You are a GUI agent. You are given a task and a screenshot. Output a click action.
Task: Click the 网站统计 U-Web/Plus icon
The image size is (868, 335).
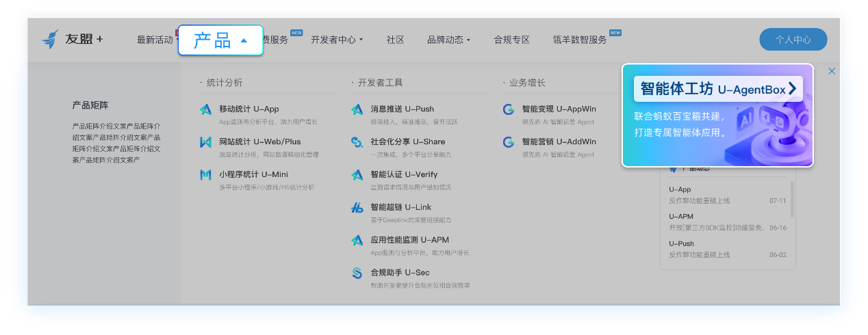(x=205, y=142)
